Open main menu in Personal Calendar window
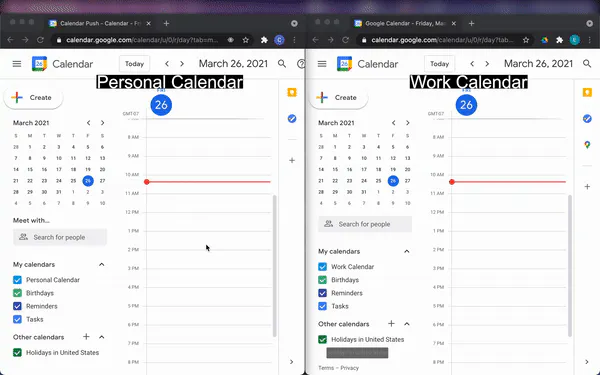 17,64
